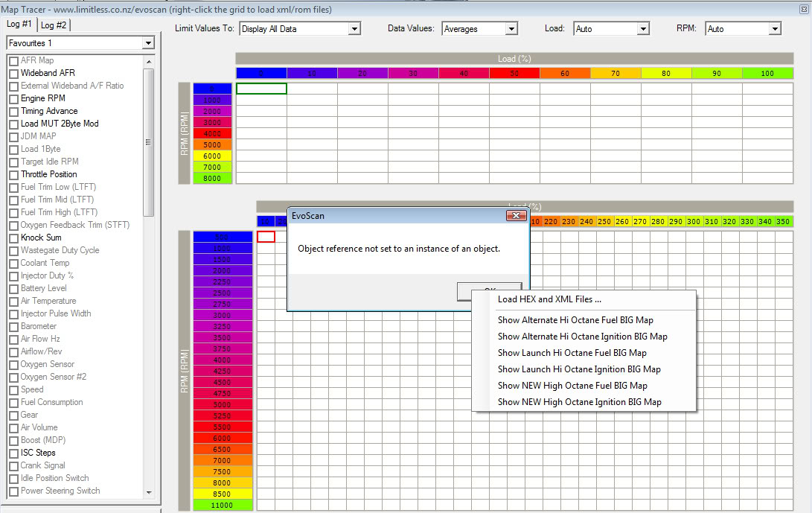Click the parameter list scroll-up arrow
812x513 pixels.
tap(149, 62)
